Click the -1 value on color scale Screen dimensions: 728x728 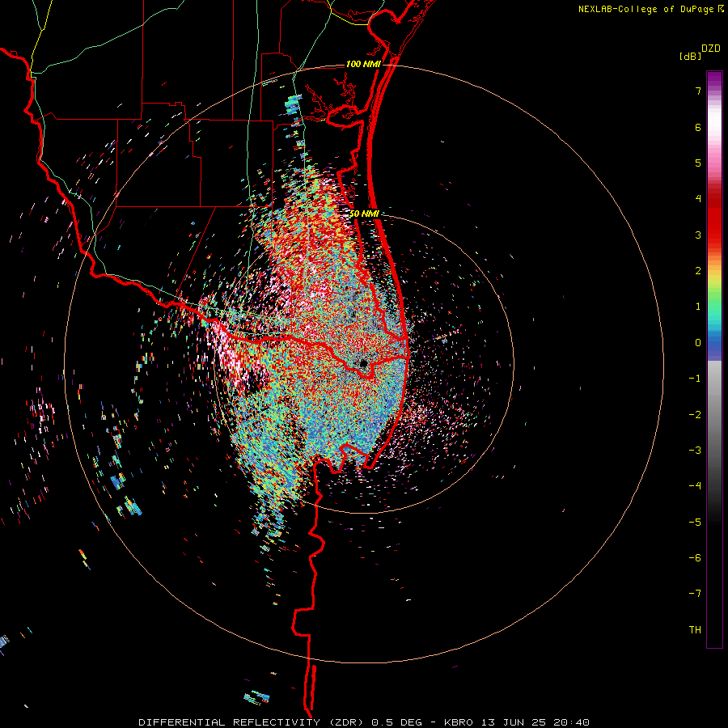695,379
